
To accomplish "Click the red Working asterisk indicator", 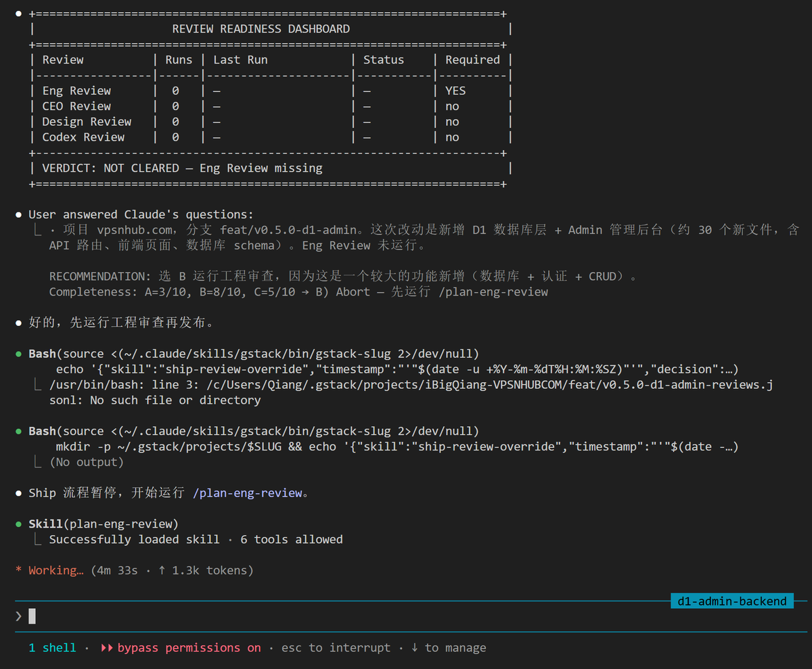I will [18, 570].
